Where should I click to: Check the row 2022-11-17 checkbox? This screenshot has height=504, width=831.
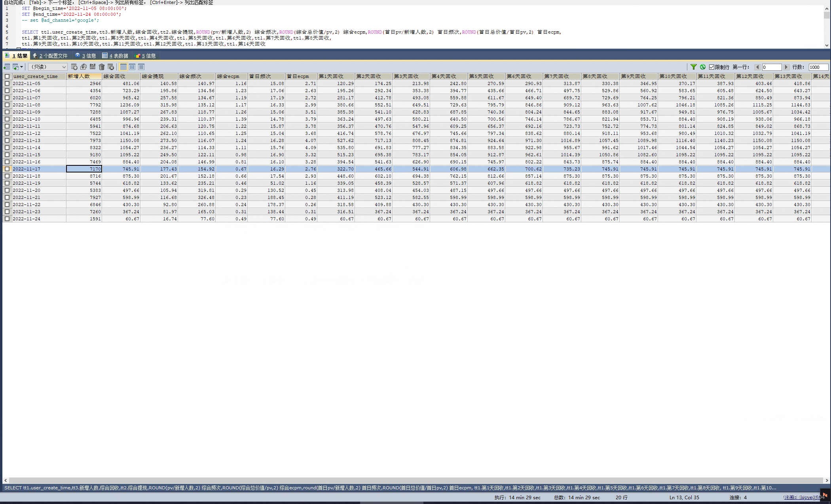pos(7,169)
